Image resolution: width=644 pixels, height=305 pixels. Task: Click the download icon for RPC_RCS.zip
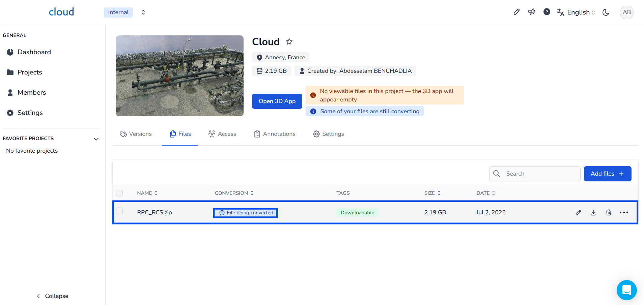[x=593, y=213]
